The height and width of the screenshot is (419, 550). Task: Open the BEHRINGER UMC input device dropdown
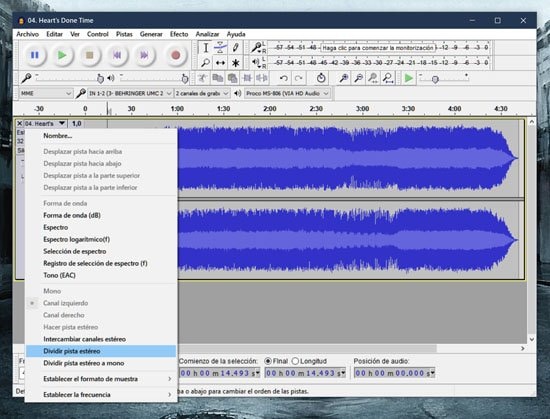[130, 93]
